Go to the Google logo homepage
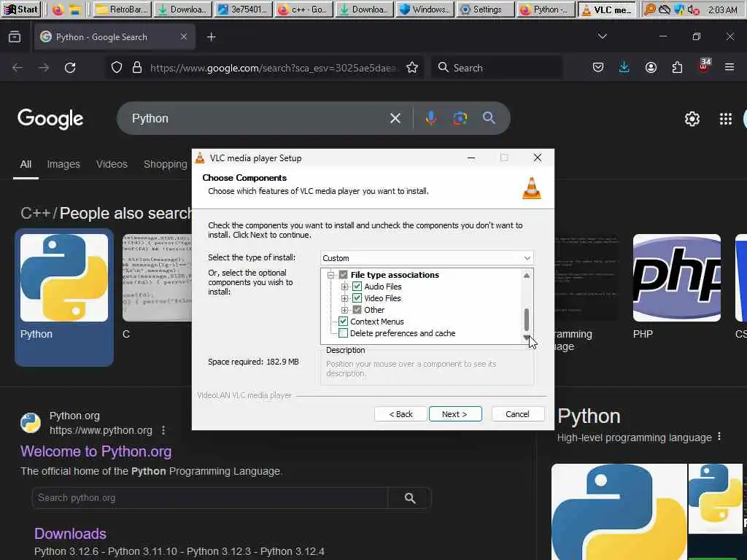 click(50, 119)
